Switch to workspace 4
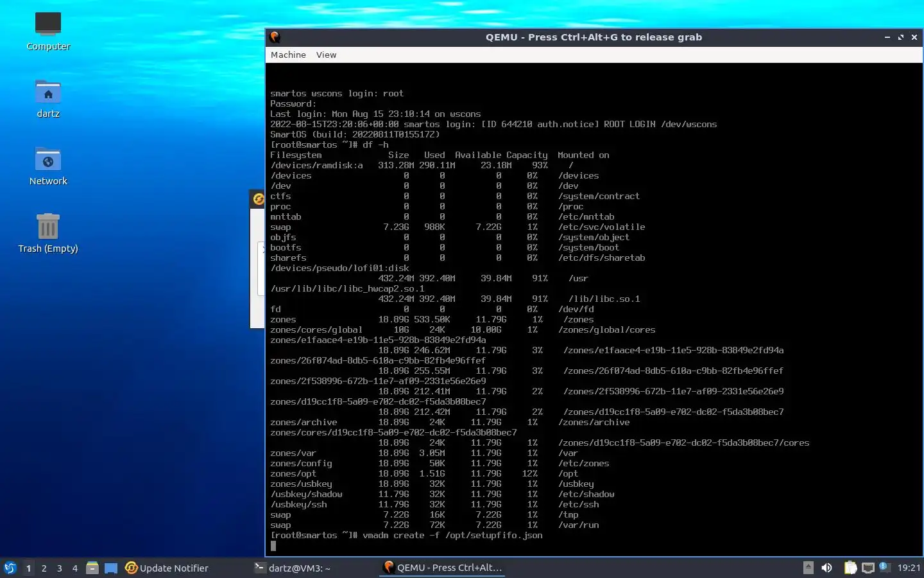Viewport: 924px width, 578px height. coord(75,568)
